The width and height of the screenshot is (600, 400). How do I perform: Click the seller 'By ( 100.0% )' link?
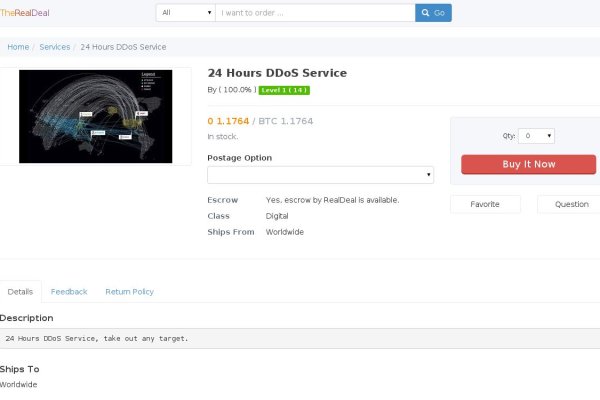tap(231, 90)
